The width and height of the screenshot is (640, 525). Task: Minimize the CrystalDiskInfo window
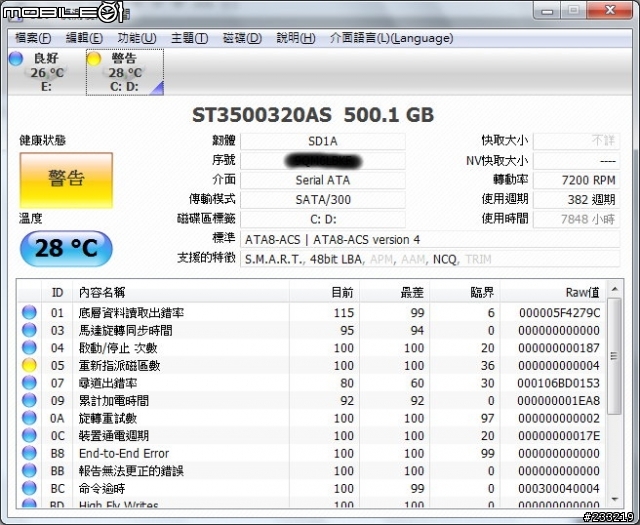point(547,10)
